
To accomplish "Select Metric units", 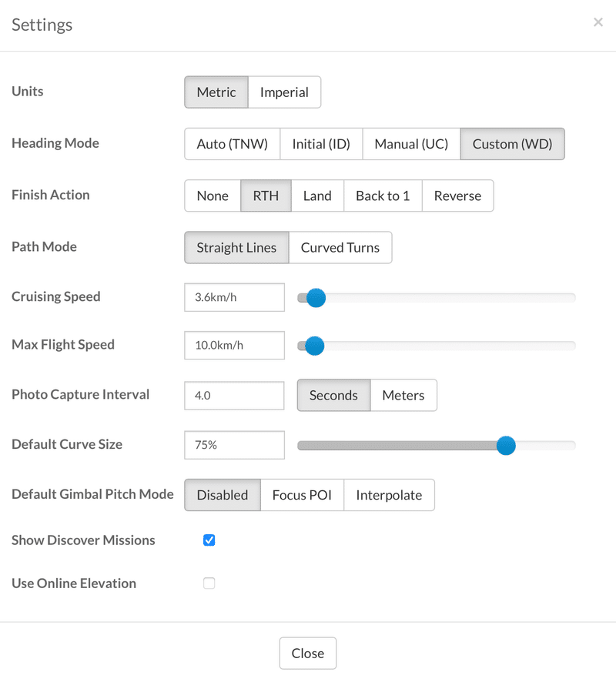I will pos(216,92).
